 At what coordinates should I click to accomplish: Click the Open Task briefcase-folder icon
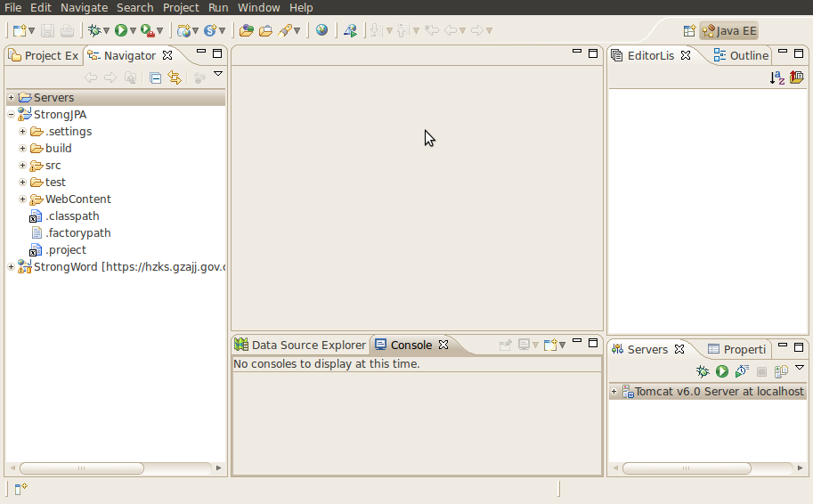[265, 30]
